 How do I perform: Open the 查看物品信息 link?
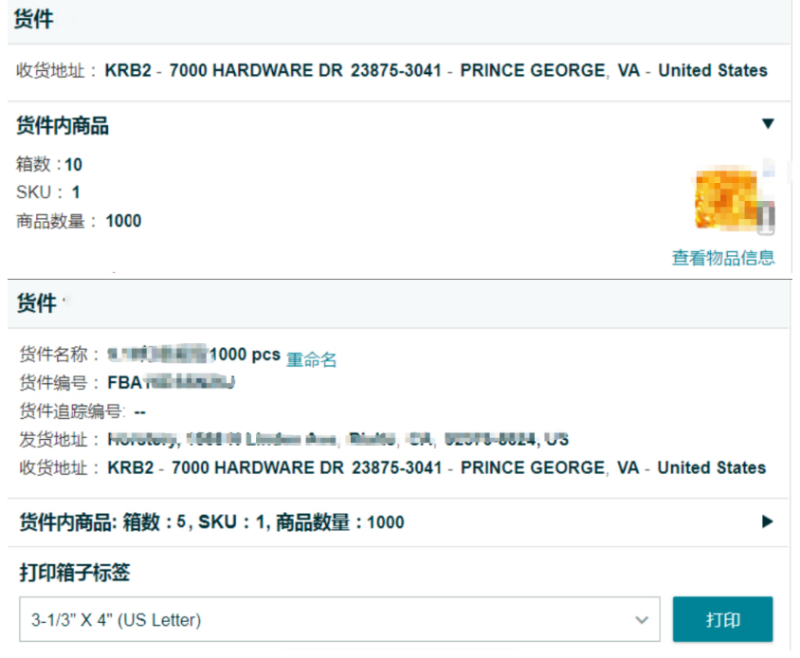tap(722, 258)
